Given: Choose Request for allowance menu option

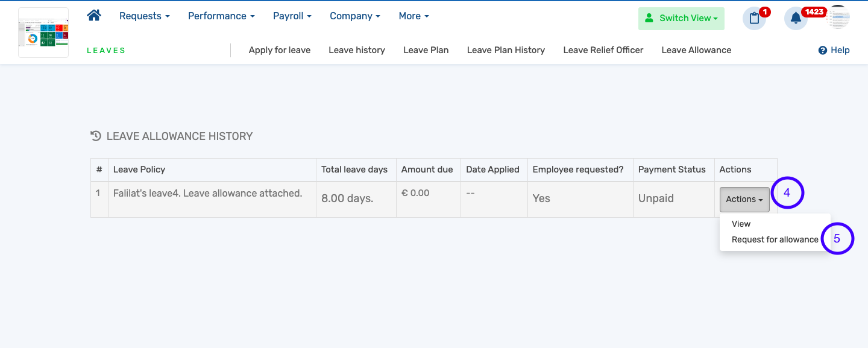Looking at the screenshot, I should click(775, 239).
